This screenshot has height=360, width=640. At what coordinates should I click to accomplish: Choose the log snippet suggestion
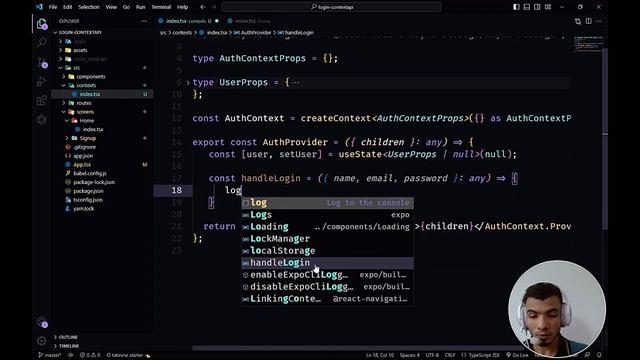tap(327, 203)
